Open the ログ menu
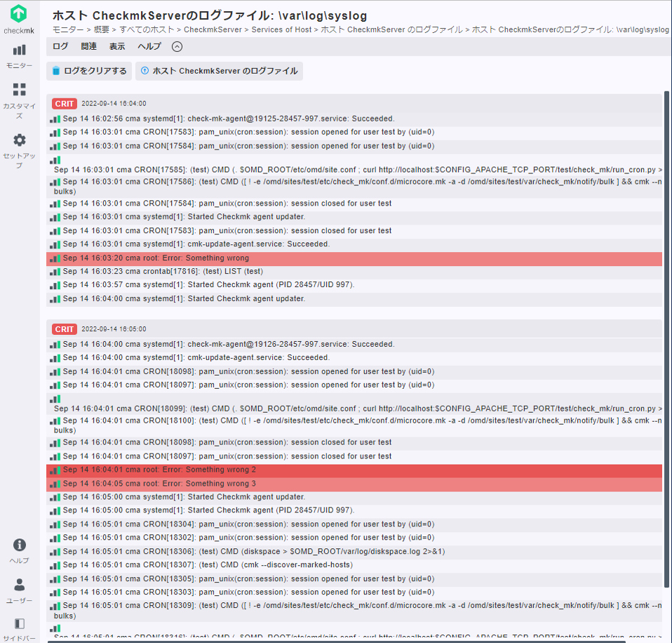The height and width of the screenshot is (643, 672). pyautogui.click(x=60, y=46)
